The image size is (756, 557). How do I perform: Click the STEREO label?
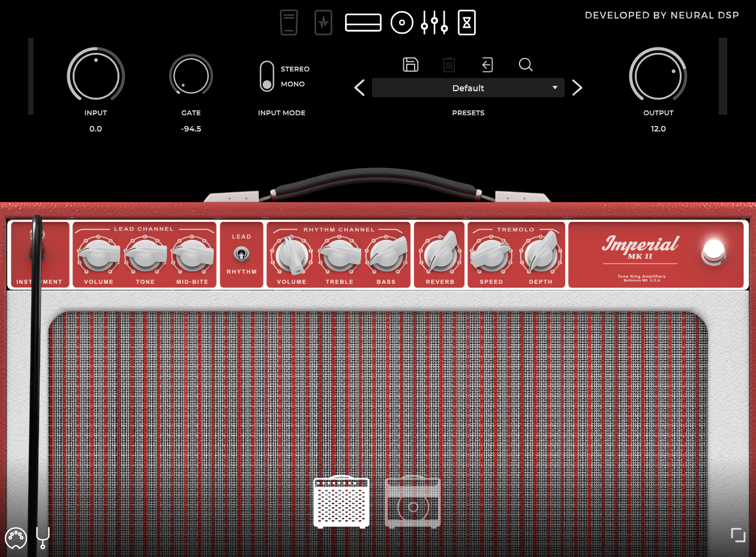coord(295,69)
